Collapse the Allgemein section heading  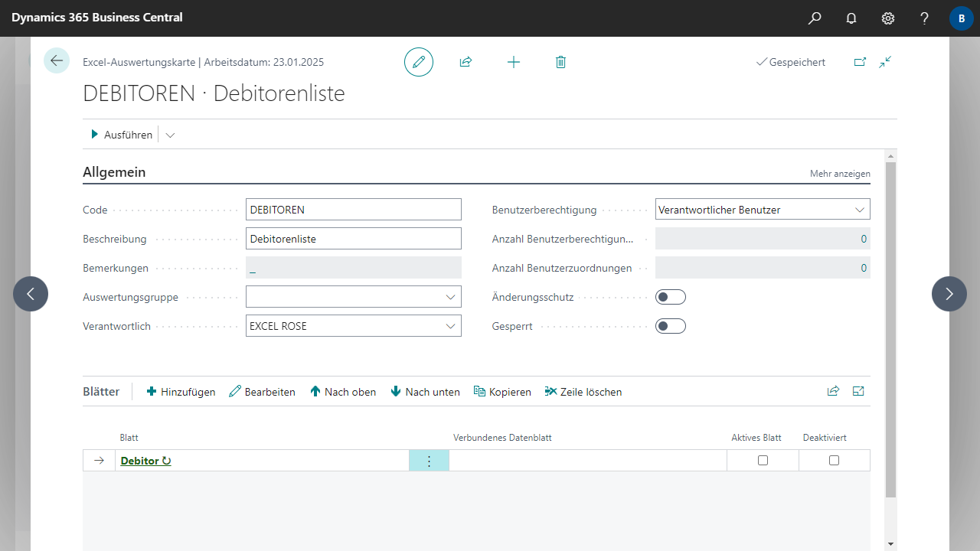coord(114,172)
